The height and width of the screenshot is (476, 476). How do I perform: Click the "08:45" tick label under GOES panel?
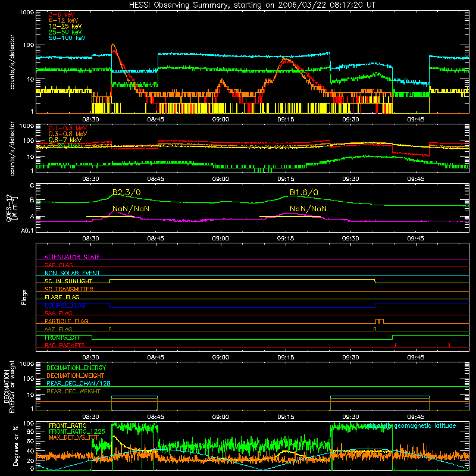click(x=156, y=239)
